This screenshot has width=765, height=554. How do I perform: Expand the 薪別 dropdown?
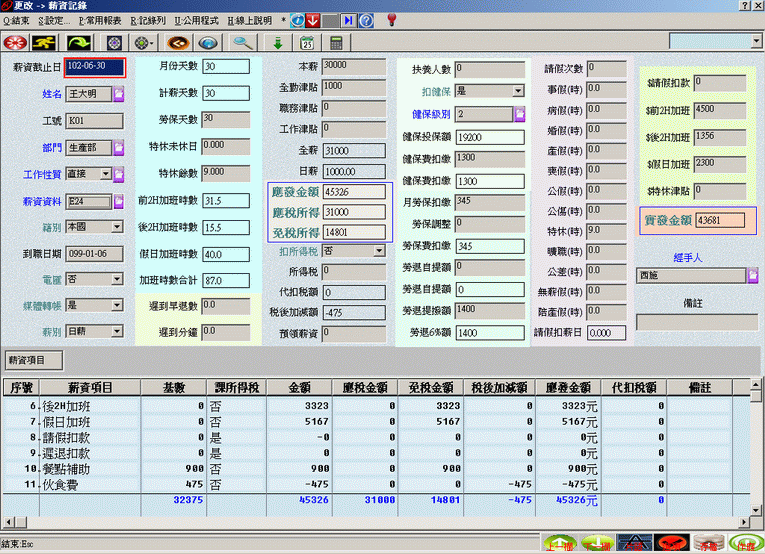click(117, 332)
